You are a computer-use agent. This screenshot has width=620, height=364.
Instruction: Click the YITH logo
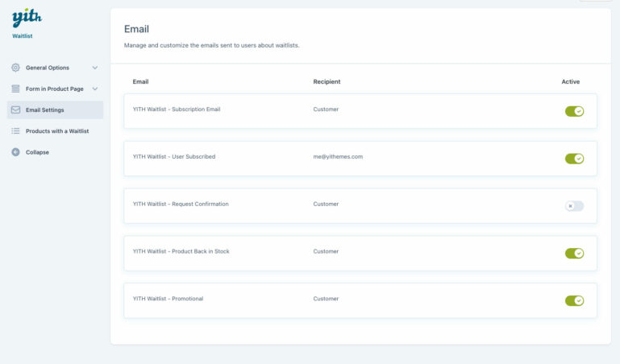27,18
